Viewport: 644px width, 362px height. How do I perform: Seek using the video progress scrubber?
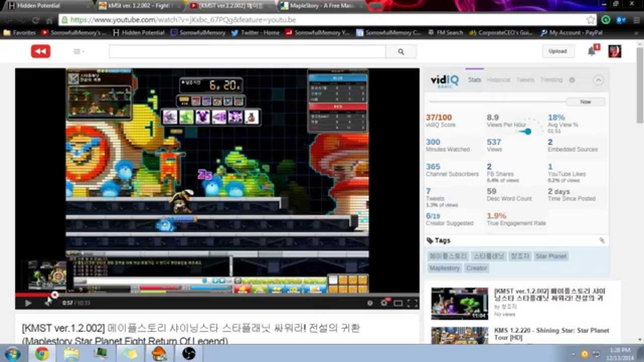55,295
